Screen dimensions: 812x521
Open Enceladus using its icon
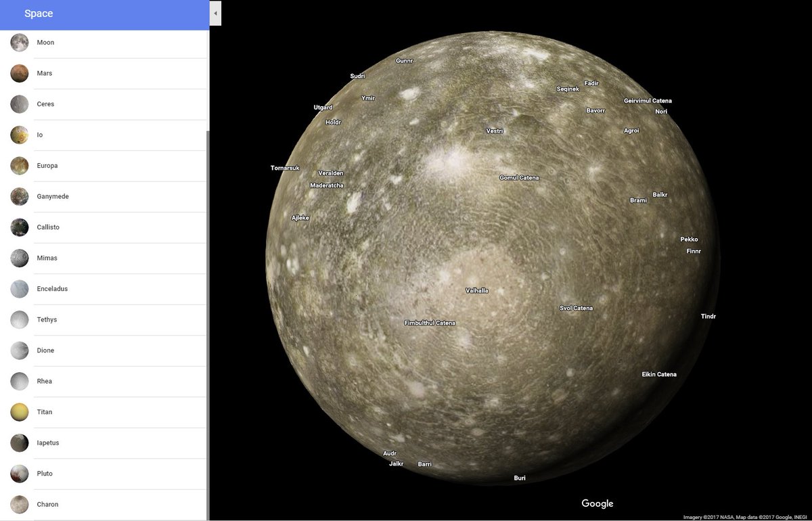[x=19, y=289]
